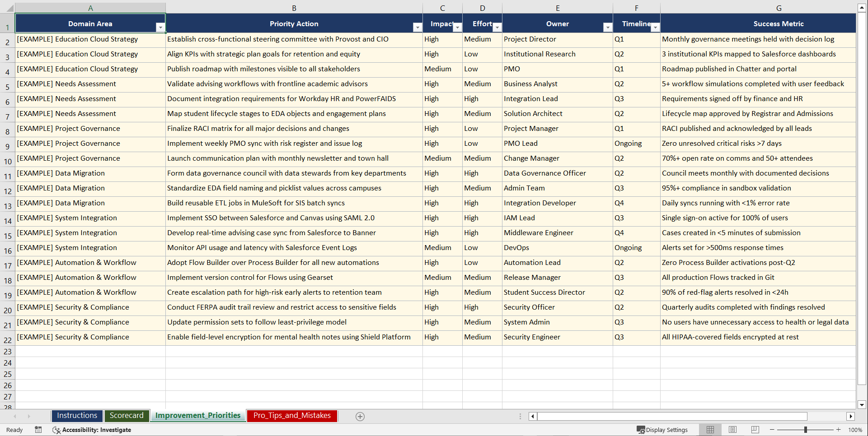868x436 pixels.
Task: Open the Timeline filter dropdown
Action: click(656, 27)
